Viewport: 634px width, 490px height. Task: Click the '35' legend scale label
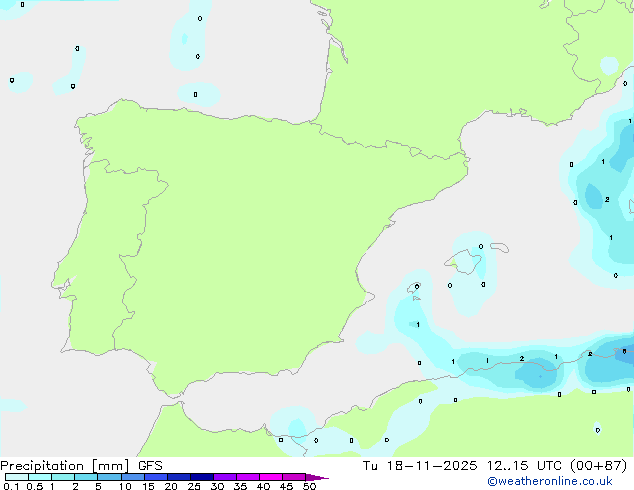[x=240, y=486]
